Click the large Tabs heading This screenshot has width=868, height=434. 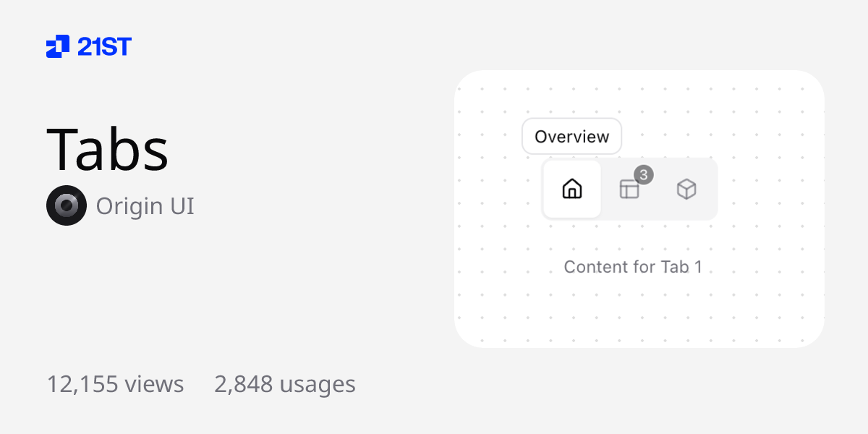click(x=108, y=149)
